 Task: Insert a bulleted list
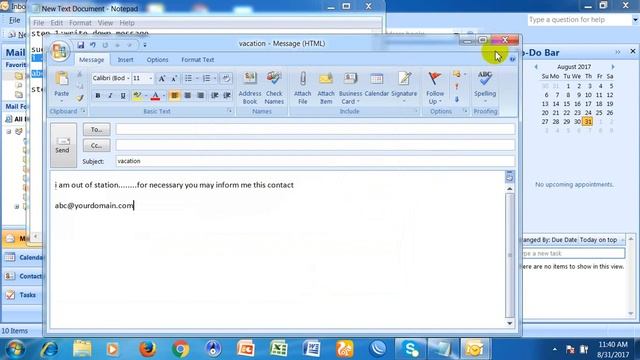188,78
